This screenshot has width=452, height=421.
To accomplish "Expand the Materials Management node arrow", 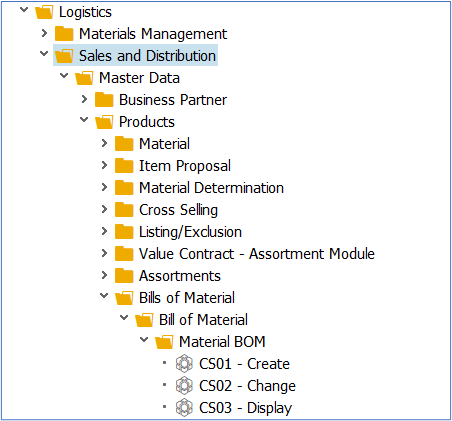I will [44, 33].
